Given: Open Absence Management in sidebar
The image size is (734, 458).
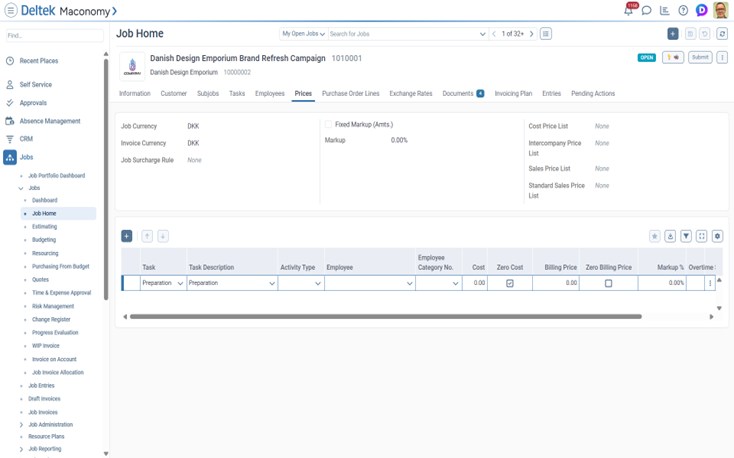Looking at the screenshot, I should point(50,121).
